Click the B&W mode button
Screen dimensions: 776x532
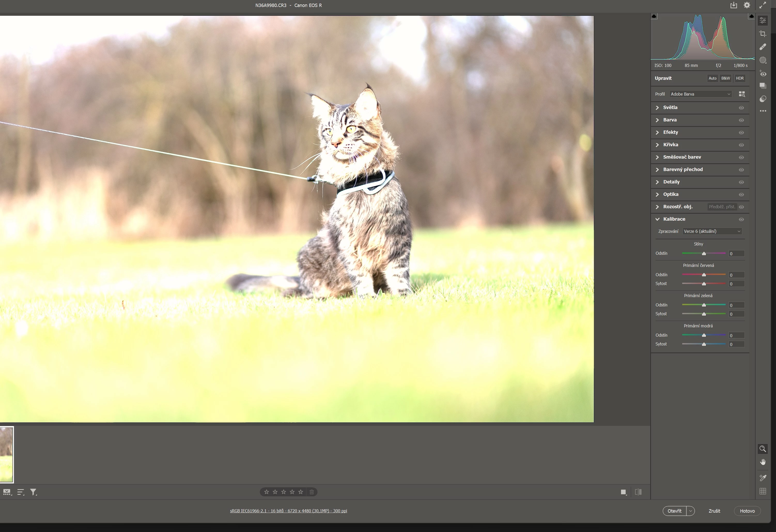coord(725,78)
